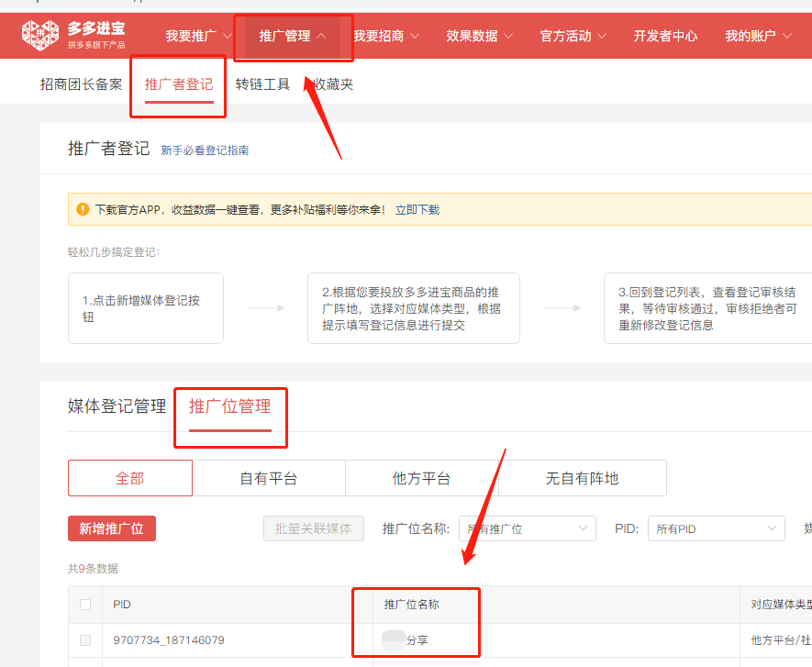Select the 媒体登记管理 tab
Image resolution: width=812 pixels, height=667 pixels.
pyautogui.click(x=117, y=406)
